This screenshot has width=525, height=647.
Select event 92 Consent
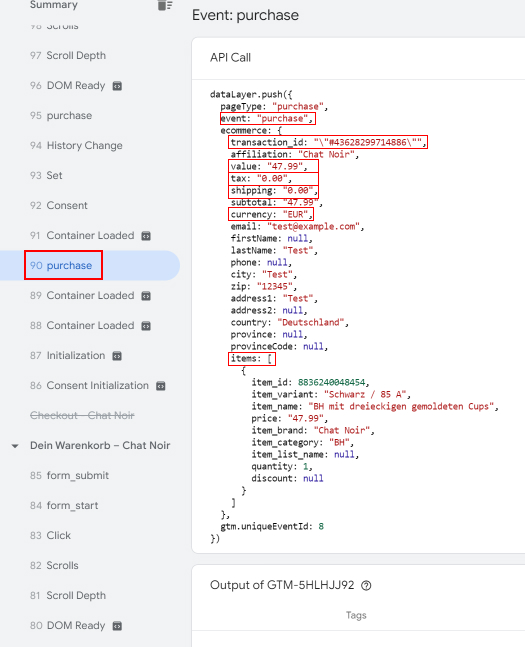59,205
